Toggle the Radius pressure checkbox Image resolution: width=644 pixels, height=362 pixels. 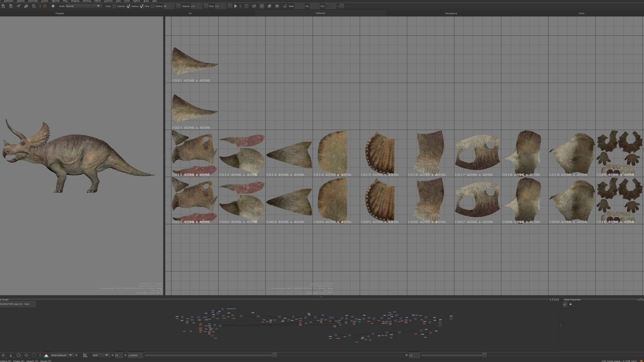tap(142, 6)
